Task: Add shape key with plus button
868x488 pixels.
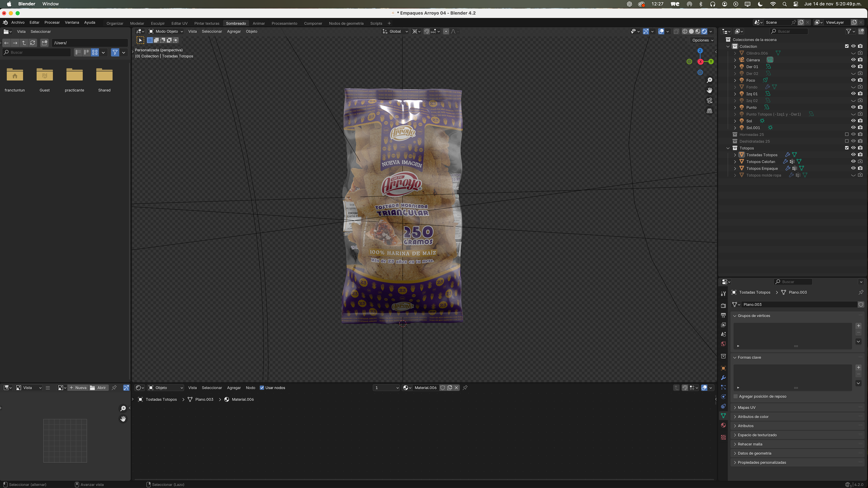Action: [x=859, y=367]
